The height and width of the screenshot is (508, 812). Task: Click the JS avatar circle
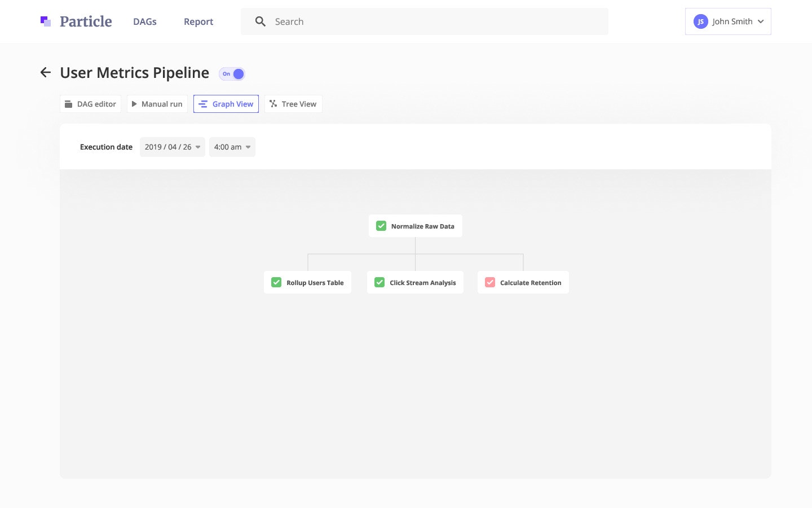700,21
